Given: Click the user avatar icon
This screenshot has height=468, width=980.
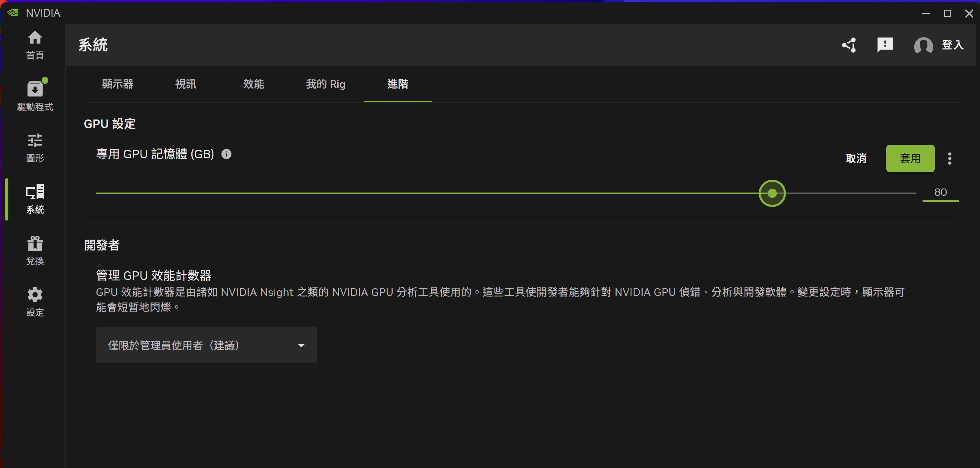Looking at the screenshot, I should coord(923,46).
